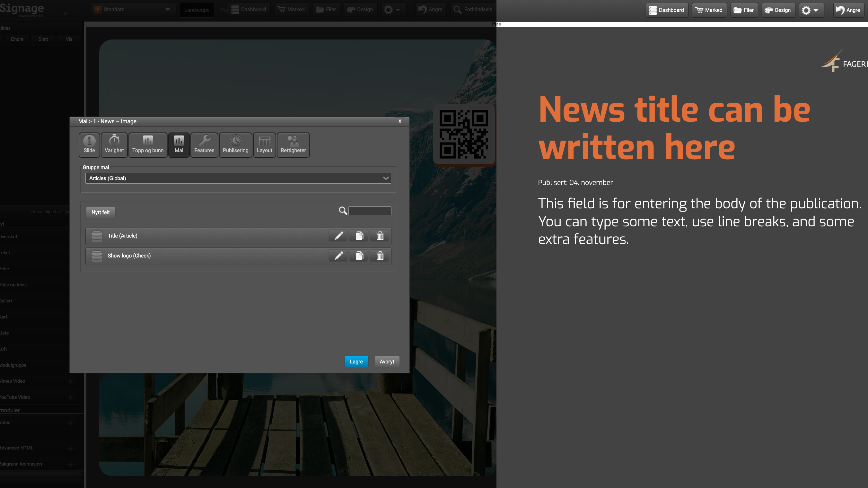Image resolution: width=868 pixels, height=488 pixels.
Task: Click Angre in right window toolbar
Action: pyautogui.click(x=848, y=10)
